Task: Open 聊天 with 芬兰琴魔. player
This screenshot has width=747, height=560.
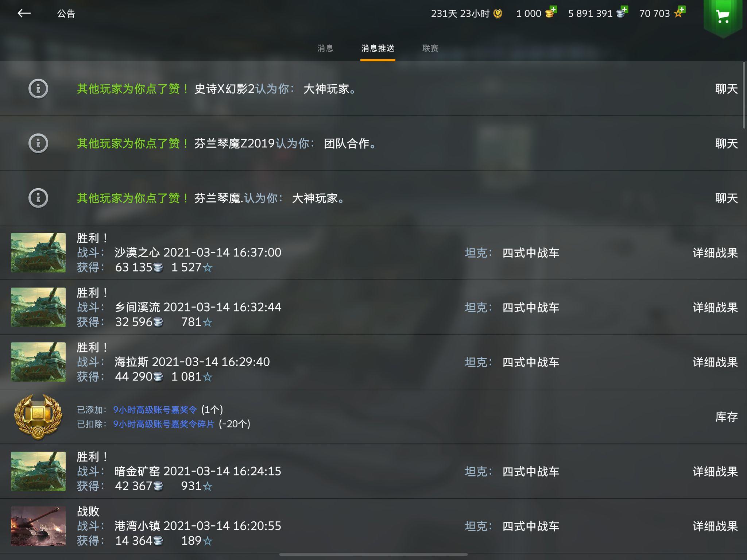Action: (x=727, y=198)
